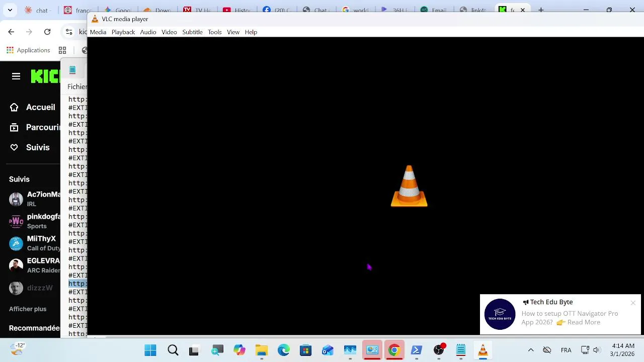Open Microsoft Edge from taskbar

(283, 350)
